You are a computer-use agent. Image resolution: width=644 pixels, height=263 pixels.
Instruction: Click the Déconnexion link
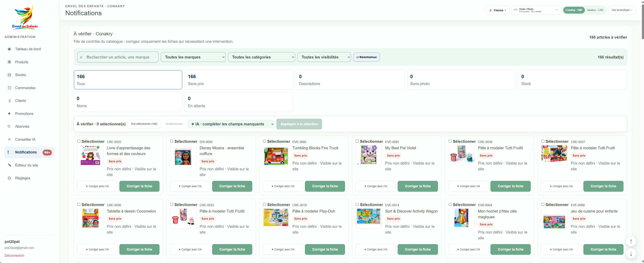[14, 256]
